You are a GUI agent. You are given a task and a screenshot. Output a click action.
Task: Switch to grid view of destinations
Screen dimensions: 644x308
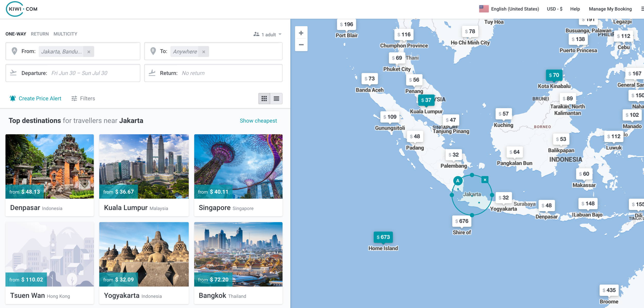[x=264, y=99]
